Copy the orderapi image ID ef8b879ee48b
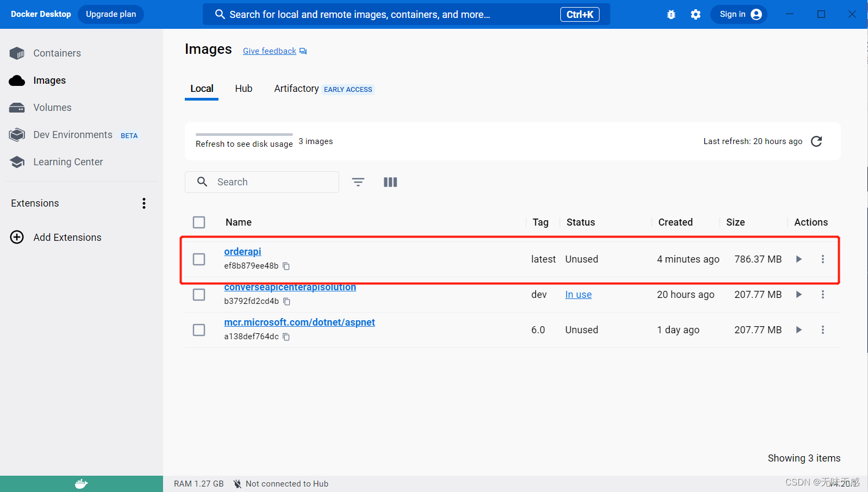 pyautogui.click(x=286, y=266)
